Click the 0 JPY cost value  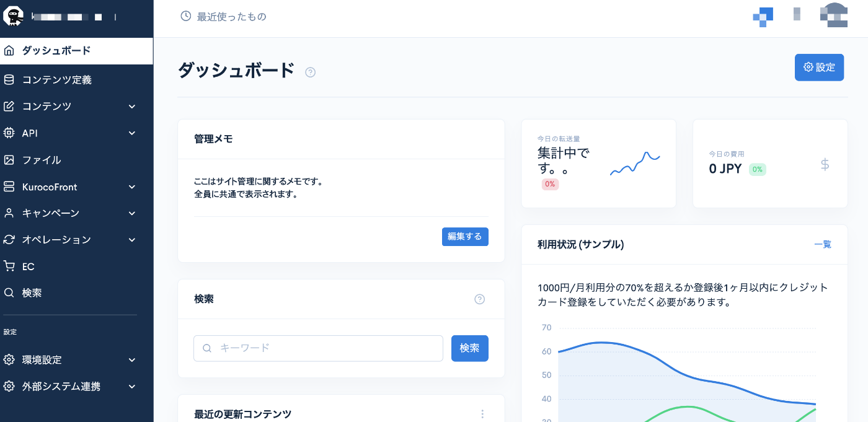point(725,169)
